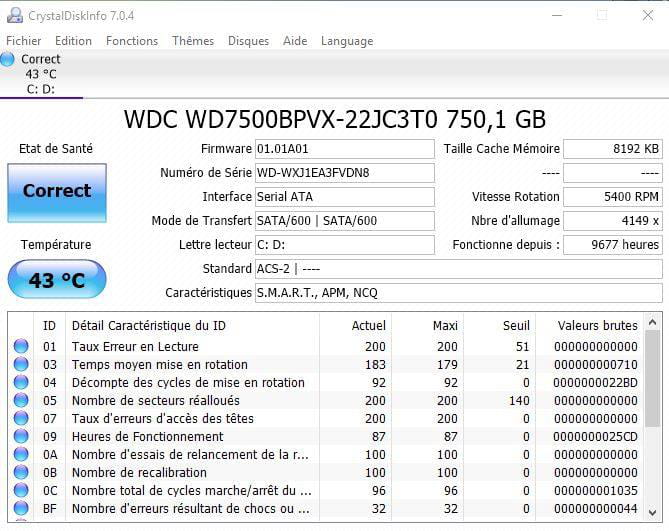Screen dimensions: 669x531
Task: Click the Caractéristiques field S.M.A.R.T., APM, NCQ
Action: click(459, 293)
